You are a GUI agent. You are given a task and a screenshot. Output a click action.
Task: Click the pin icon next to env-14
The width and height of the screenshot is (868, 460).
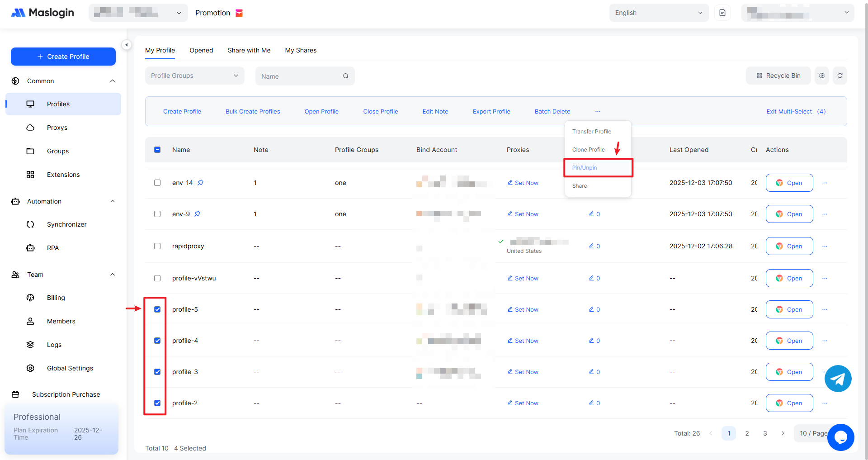click(200, 183)
